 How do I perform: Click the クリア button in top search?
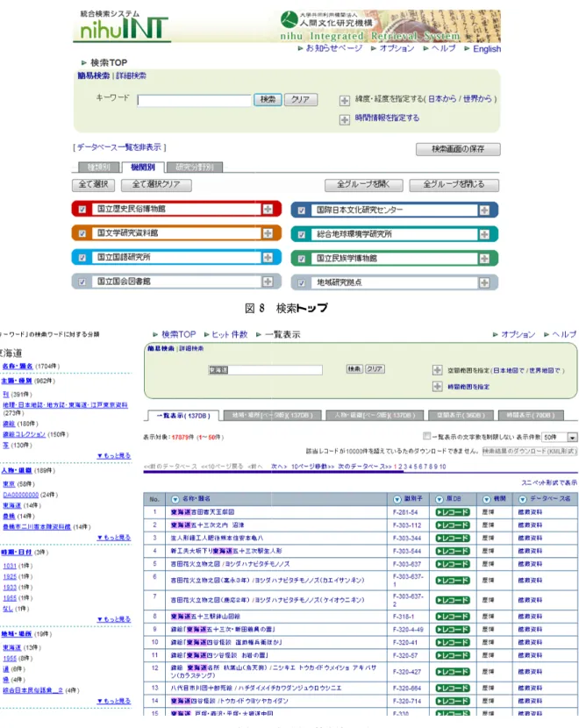(300, 99)
